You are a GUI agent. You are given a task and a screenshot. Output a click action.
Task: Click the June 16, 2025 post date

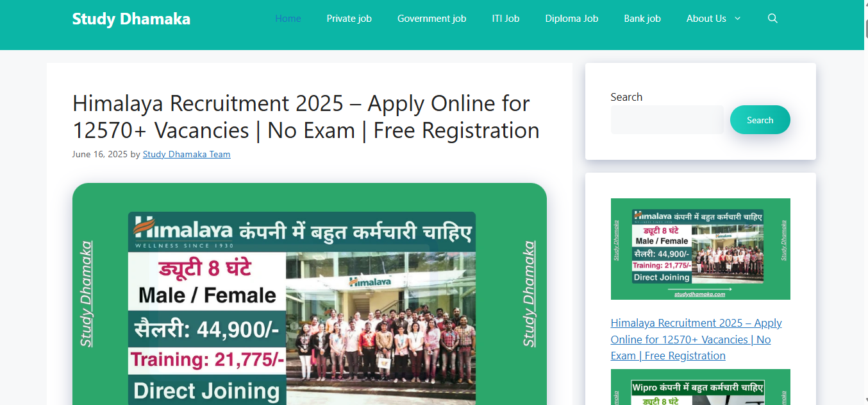pyautogui.click(x=100, y=154)
